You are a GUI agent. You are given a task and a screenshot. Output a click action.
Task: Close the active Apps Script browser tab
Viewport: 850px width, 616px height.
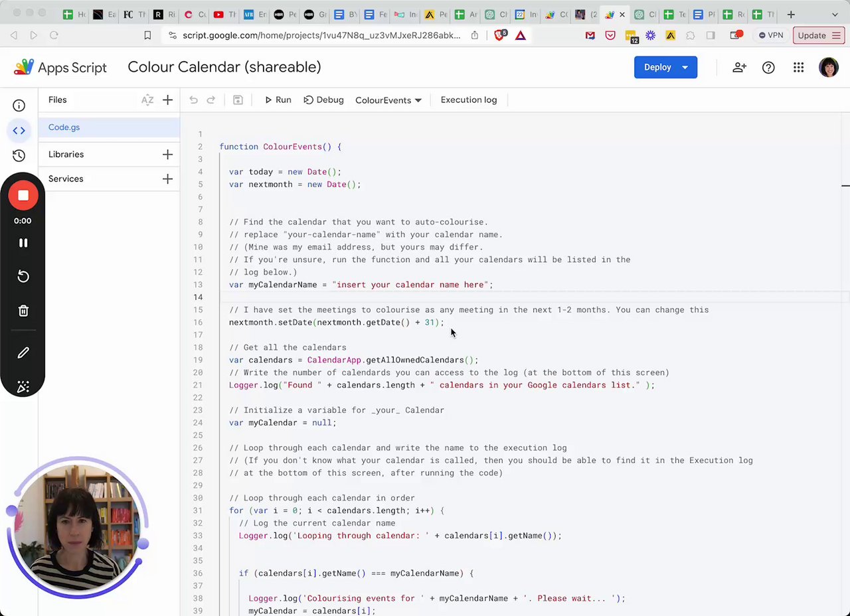622,14
